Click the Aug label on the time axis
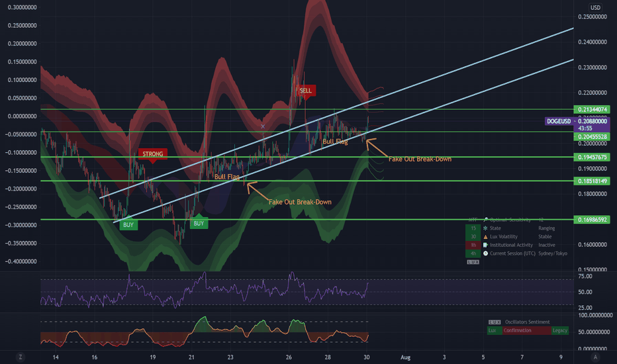Viewport: 617px width, 364px height. click(x=405, y=357)
